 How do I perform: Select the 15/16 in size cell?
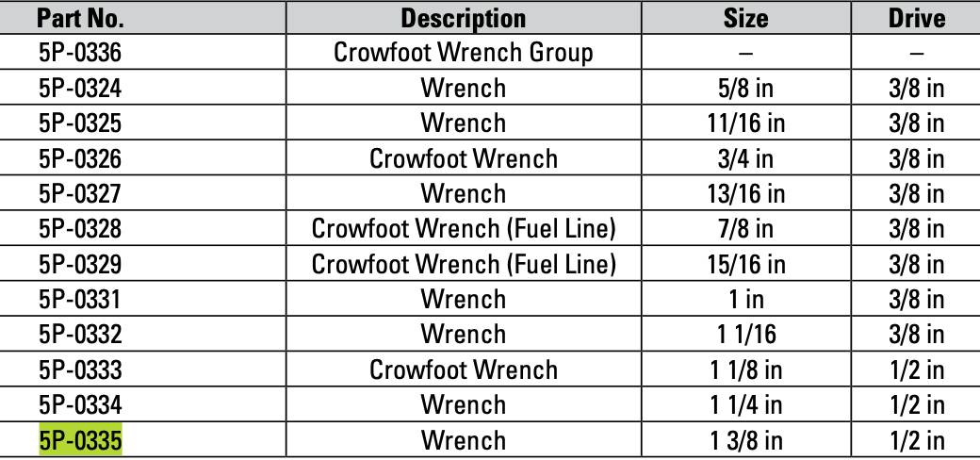point(745,264)
